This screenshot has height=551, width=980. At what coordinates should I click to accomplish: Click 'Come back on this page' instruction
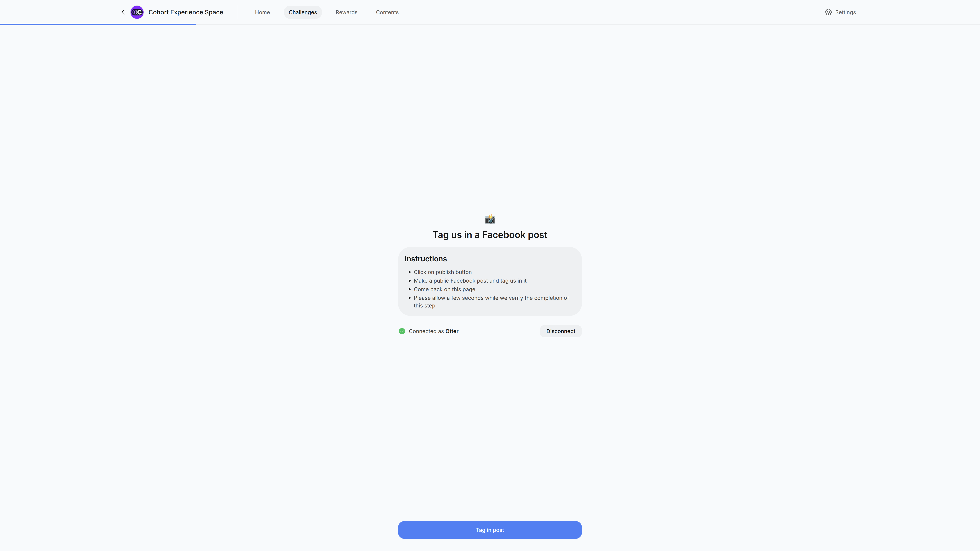pos(444,289)
